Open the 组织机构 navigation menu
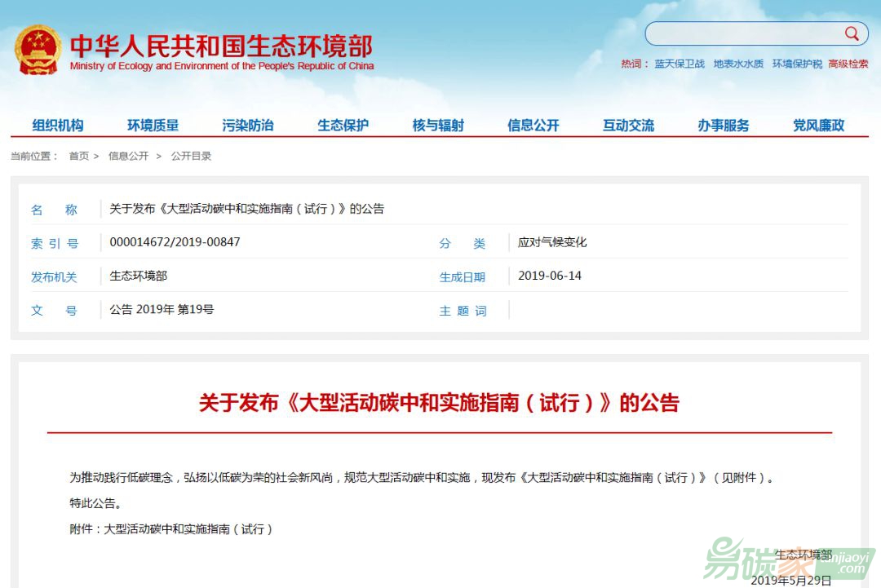Image resolution: width=881 pixels, height=588 pixels. [58, 125]
